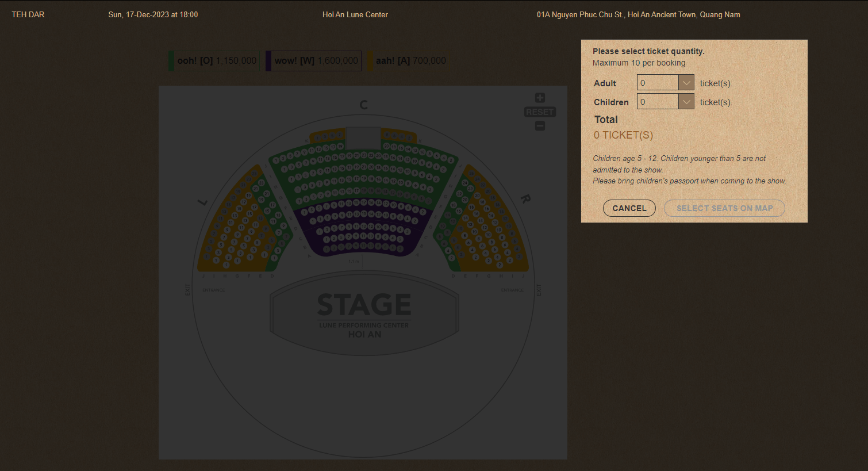868x471 pixels.
Task: Click the C section label on map
Action: point(363,105)
